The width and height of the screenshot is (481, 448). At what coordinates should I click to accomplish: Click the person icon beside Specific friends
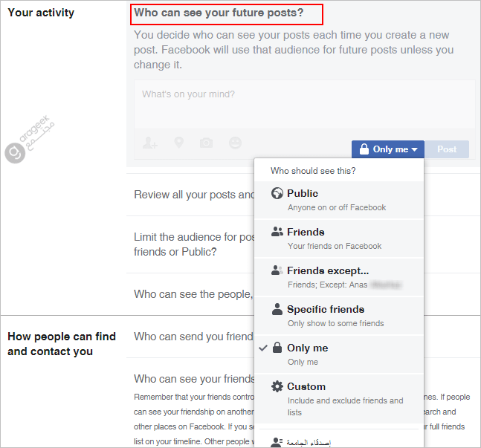(277, 309)
